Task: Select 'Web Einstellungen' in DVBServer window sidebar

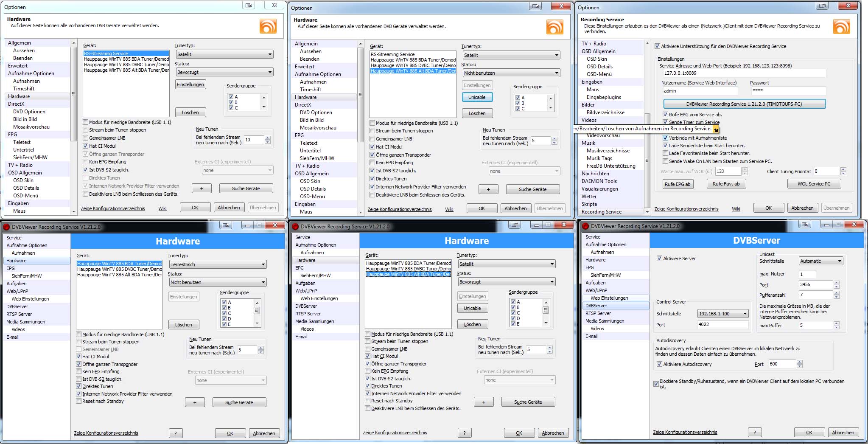Action: pyautogui.click(x=609, y=298)
